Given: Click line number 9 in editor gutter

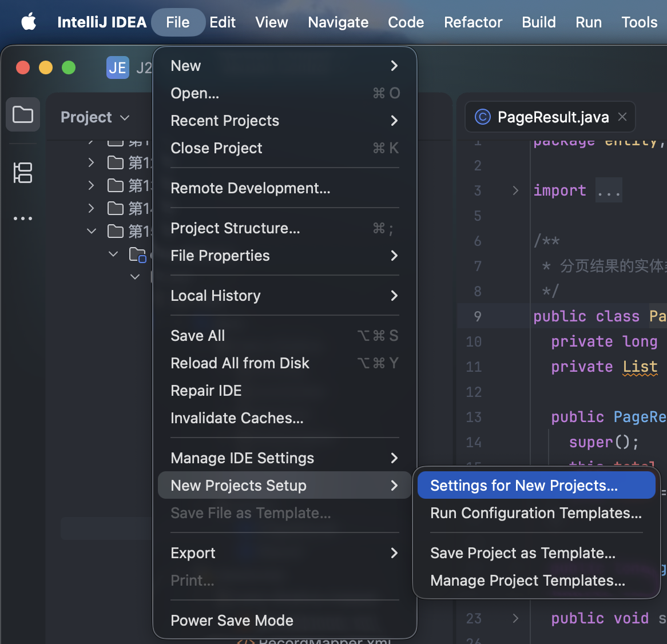Looking at the screenshot, I should point(477,316).
